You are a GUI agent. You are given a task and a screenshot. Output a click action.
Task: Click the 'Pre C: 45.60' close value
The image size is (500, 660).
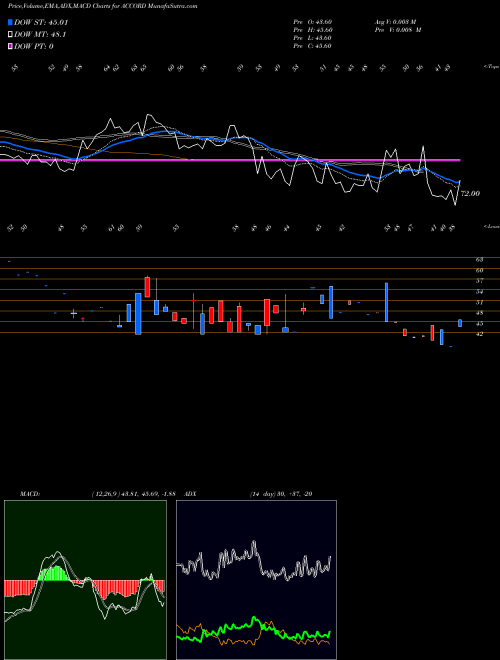click(313, 46)
